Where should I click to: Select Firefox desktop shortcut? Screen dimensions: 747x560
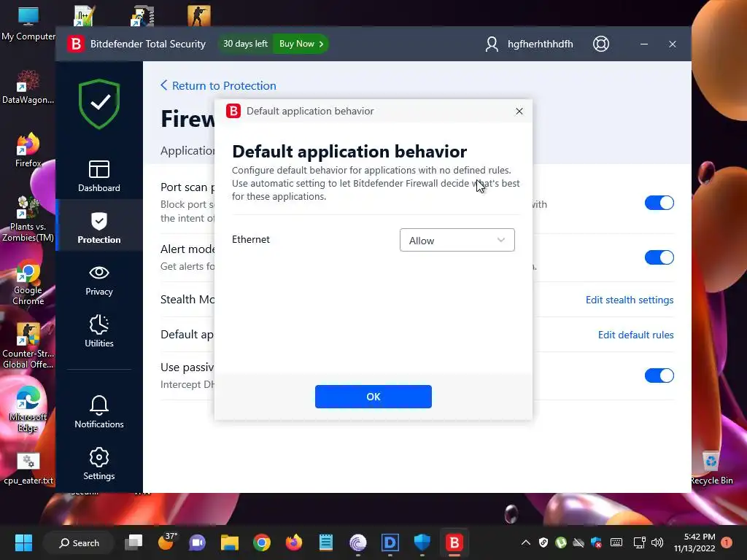point(28,150)
